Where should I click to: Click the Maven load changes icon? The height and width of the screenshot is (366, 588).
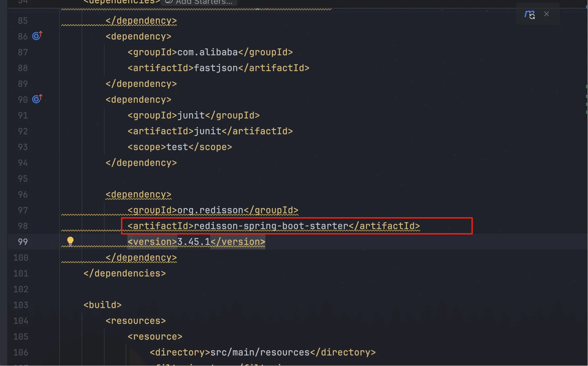[x=529, y=14]
